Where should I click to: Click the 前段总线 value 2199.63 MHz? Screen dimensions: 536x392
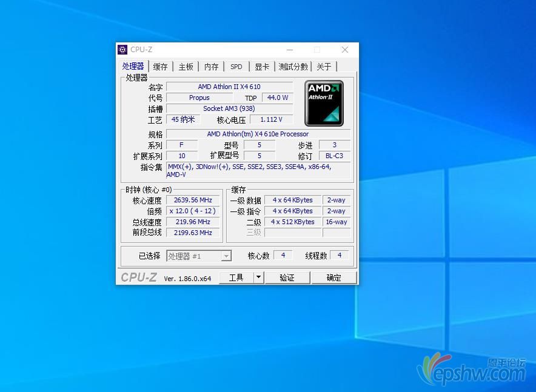click(193, 233)
